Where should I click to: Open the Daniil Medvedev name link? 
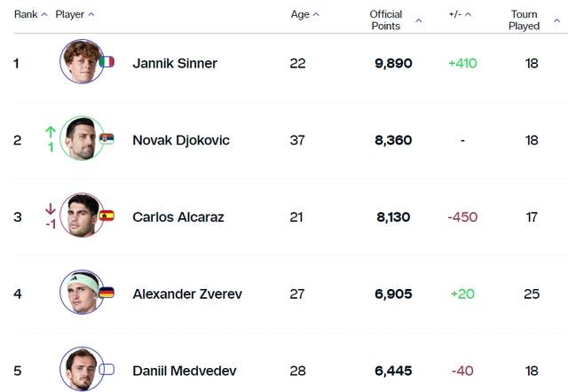click(x=185, y=371)
